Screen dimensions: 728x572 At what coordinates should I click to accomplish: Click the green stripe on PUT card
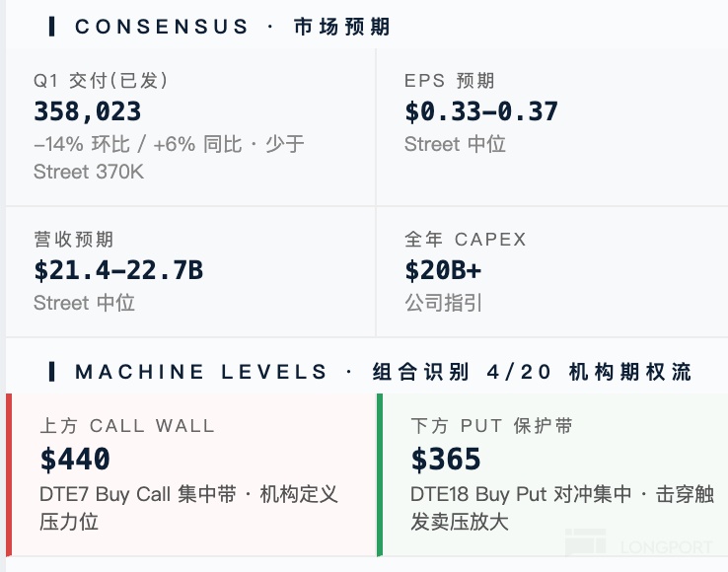pos(380,474)
